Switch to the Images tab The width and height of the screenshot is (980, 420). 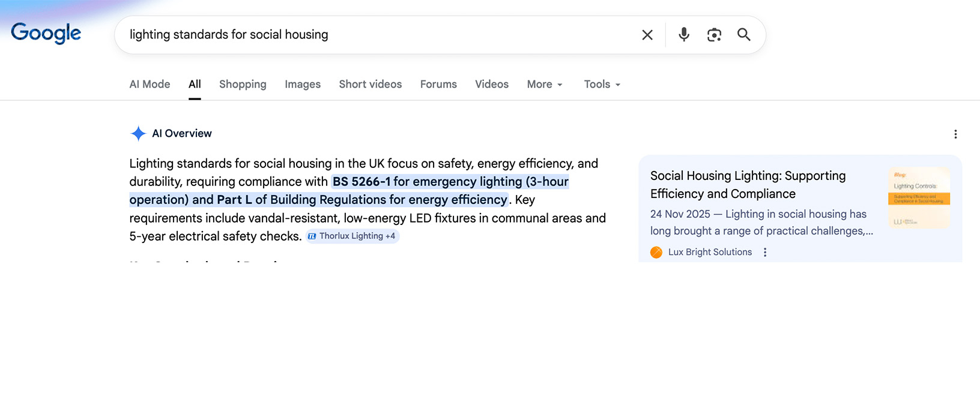tap(303, 85)
